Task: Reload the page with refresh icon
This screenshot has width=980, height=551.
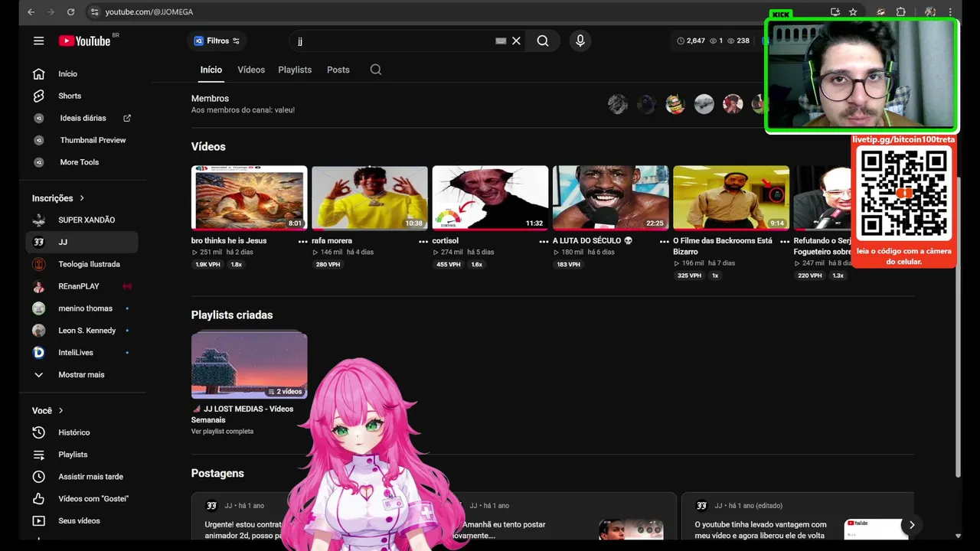Action: [x=70, y=12]
